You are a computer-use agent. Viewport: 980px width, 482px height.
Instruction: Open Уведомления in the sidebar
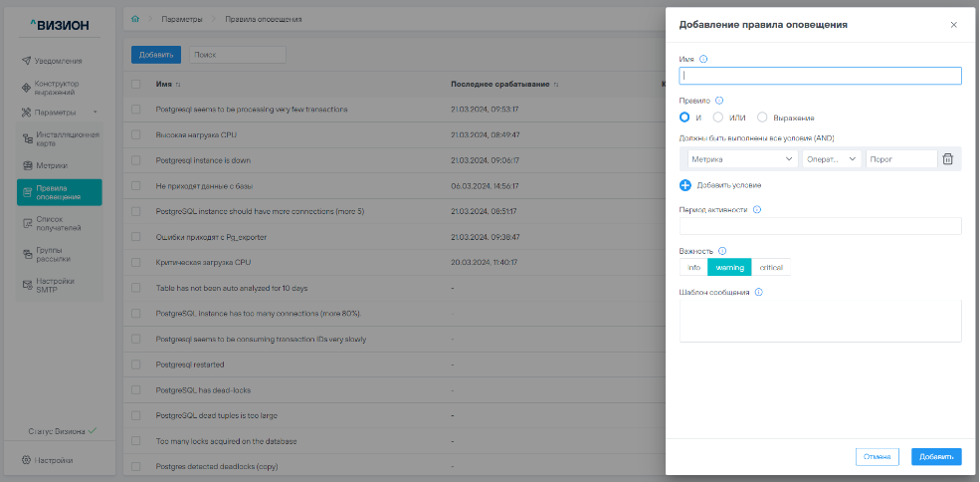click(59, 61)
